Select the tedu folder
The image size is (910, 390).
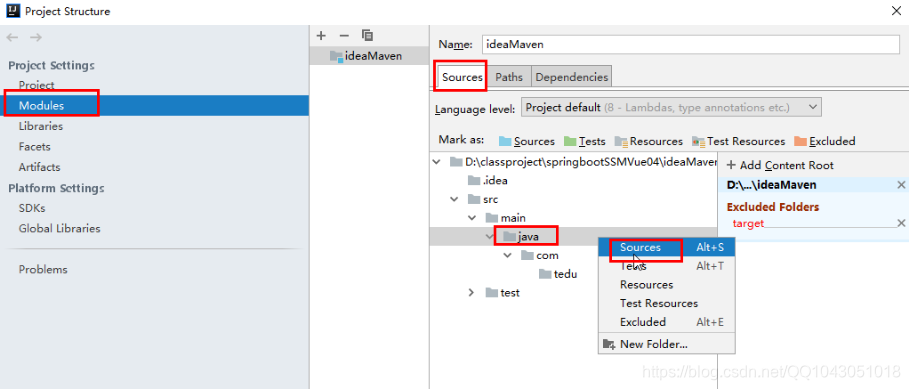pyautogui.click(x=558, y=274)
